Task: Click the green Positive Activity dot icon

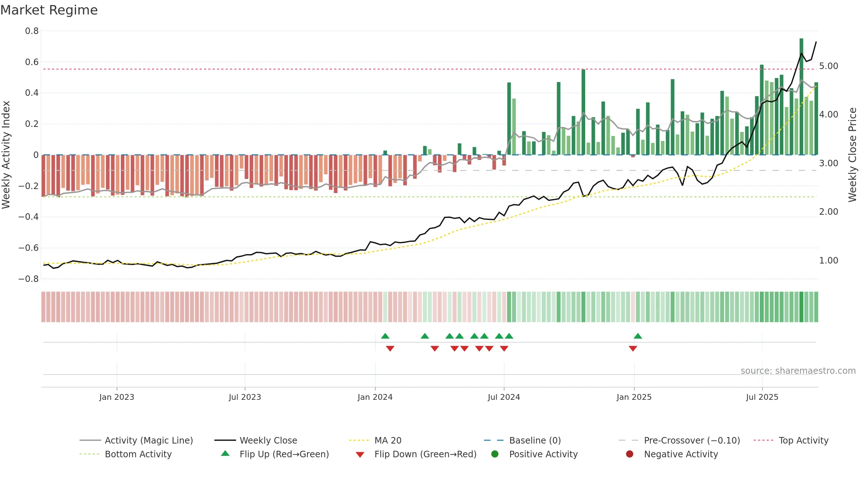Action: tap(495, 454)
